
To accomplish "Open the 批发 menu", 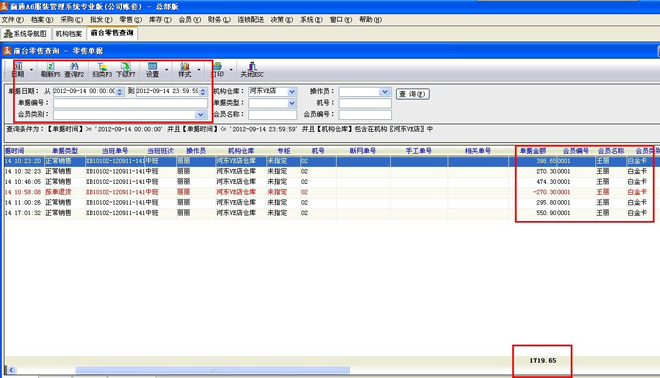I will click(101, 19).
